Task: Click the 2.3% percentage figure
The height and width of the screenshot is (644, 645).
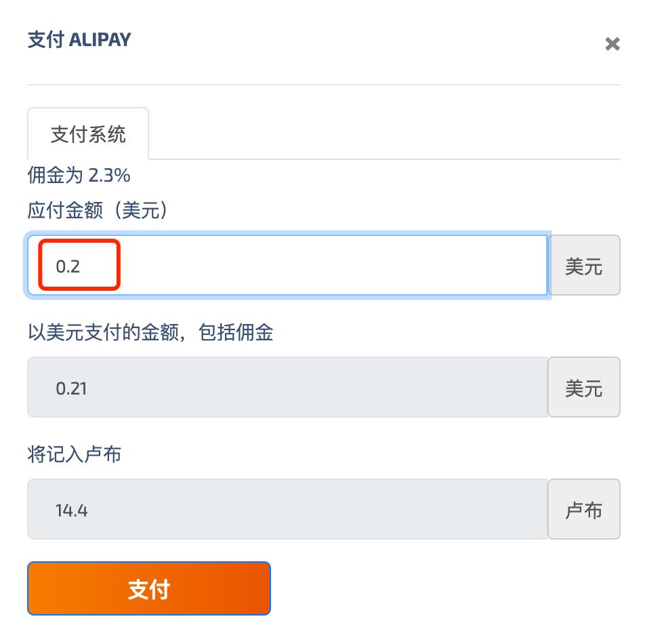Action: pos(109,176)
